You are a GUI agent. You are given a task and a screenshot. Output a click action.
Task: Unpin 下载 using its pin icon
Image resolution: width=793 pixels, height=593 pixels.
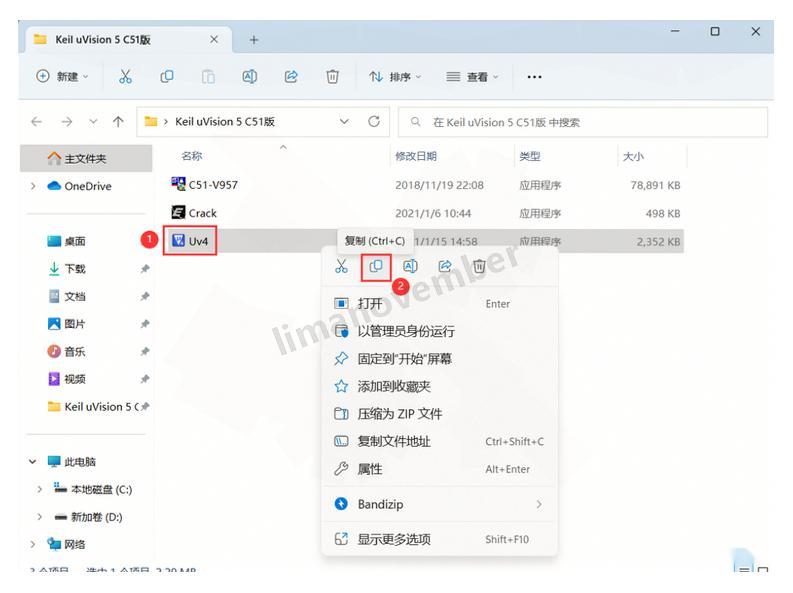[145, 269]
